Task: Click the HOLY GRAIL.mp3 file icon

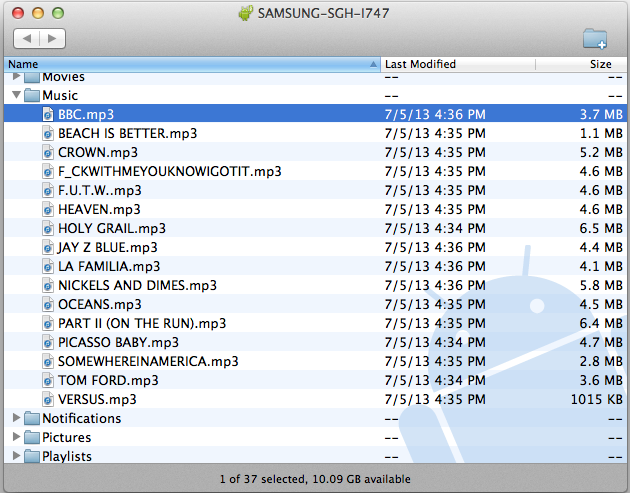Action: pyautogui.click(x=48, y=228)
